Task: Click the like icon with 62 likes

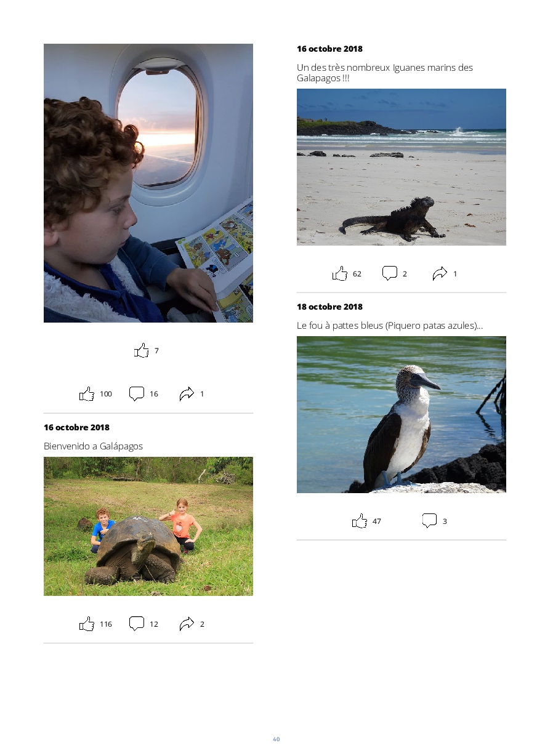Action: coord(340,273)
